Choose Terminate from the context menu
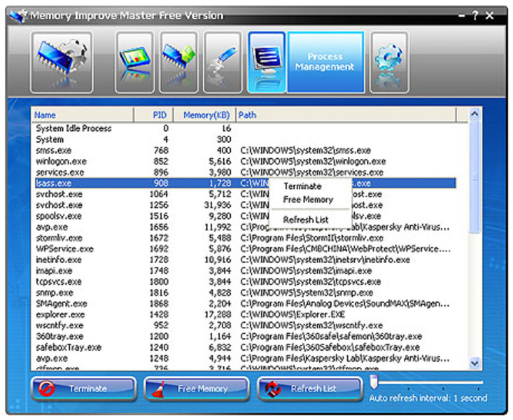This screenshot has height=420, width=513. 302,186
